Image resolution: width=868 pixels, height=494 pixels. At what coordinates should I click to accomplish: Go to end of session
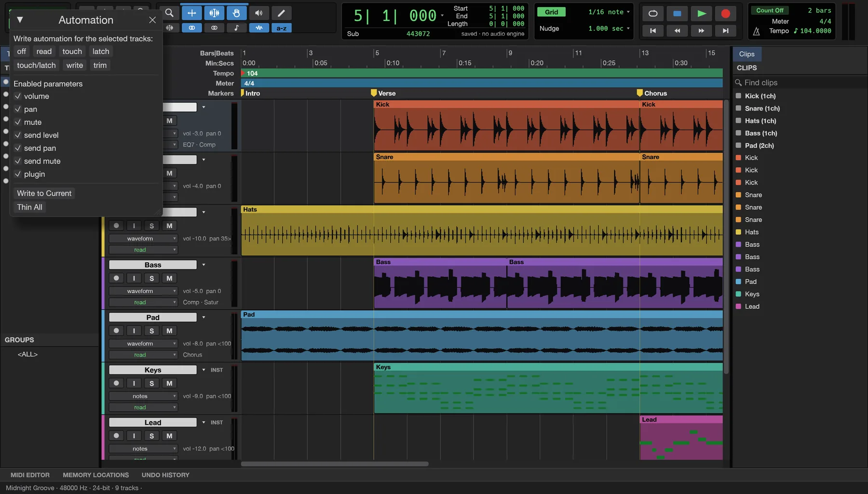pos(725,31)
